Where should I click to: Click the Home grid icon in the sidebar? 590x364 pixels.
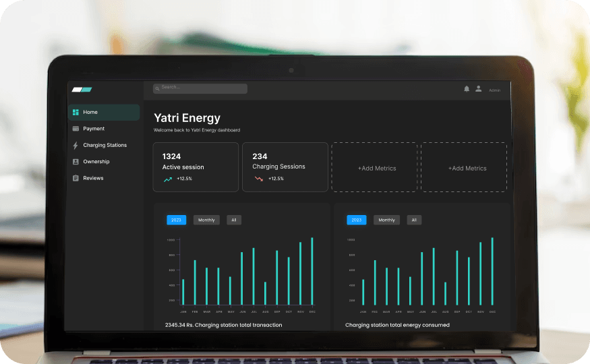76,112
